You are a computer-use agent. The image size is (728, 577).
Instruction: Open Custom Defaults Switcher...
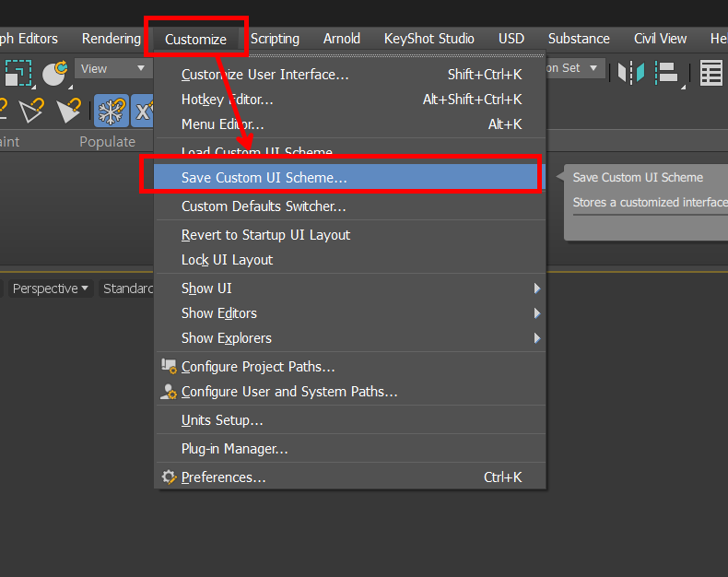(350, 206)
